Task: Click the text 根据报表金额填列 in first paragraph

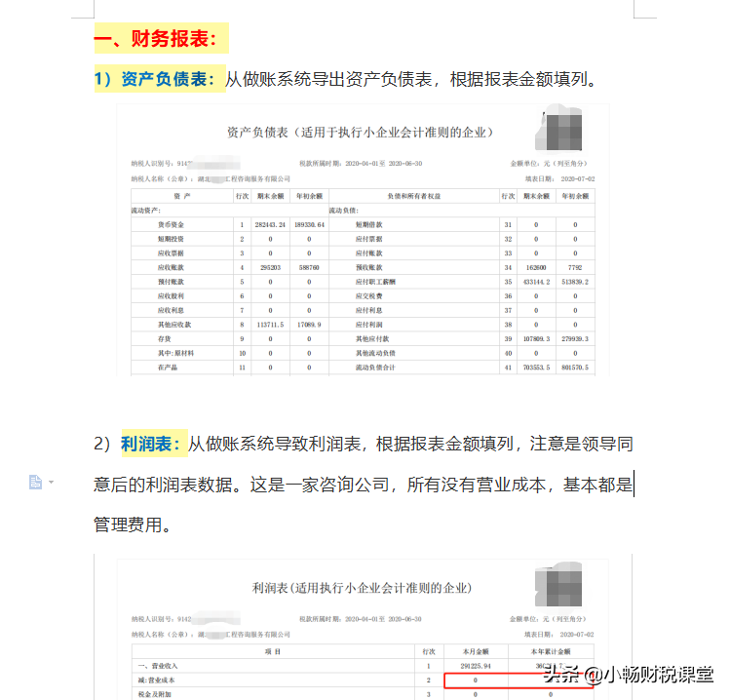Action: pos(519,79)
